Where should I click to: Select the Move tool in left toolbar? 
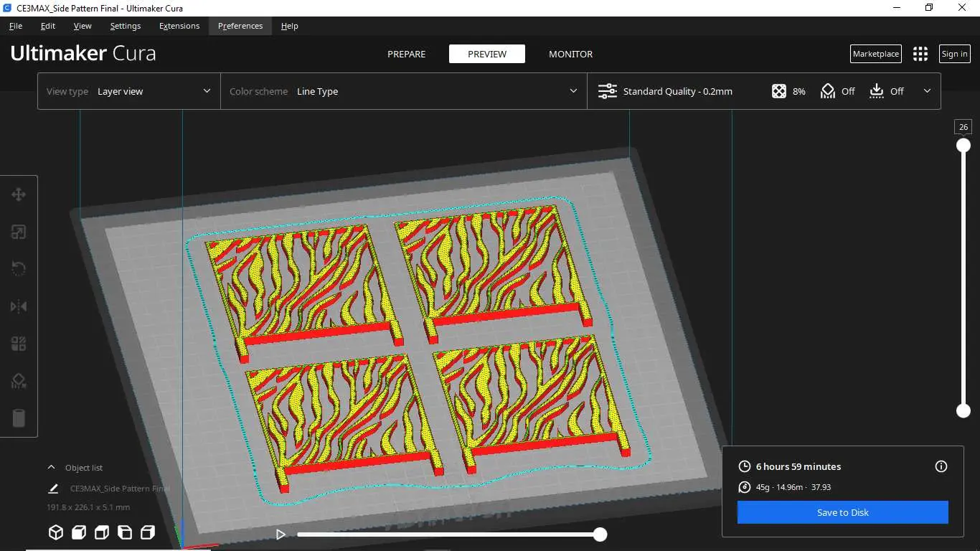[19, 194]
